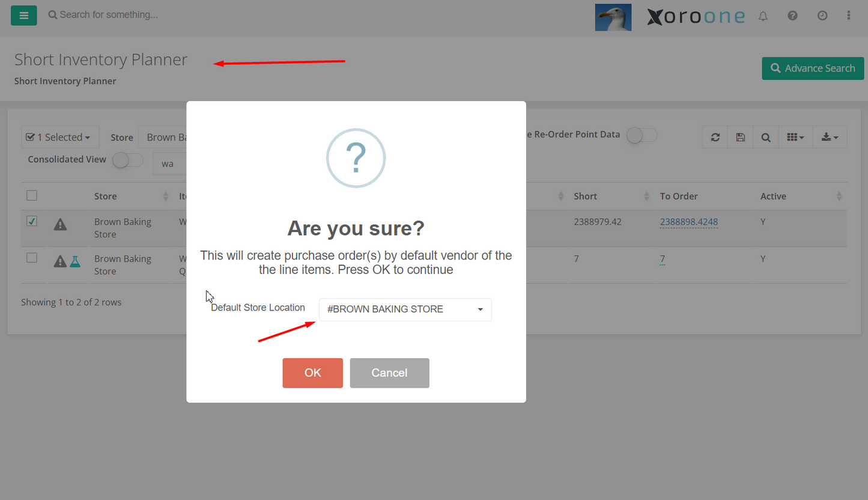
Task: Click Cancel in the confirmation dialog
Action: [389, 373]
